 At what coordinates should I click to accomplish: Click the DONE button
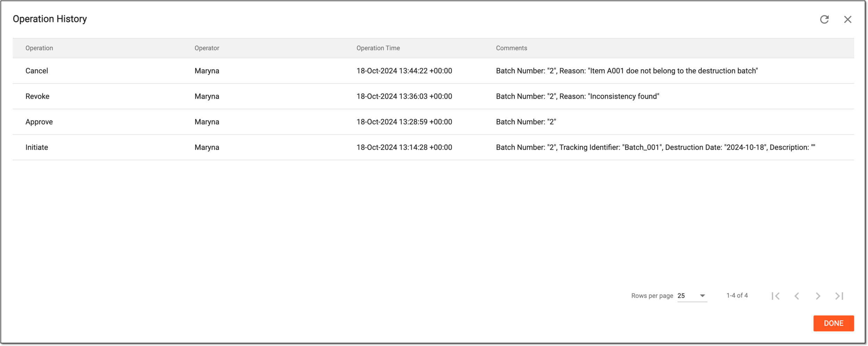(x=834, y=323)
